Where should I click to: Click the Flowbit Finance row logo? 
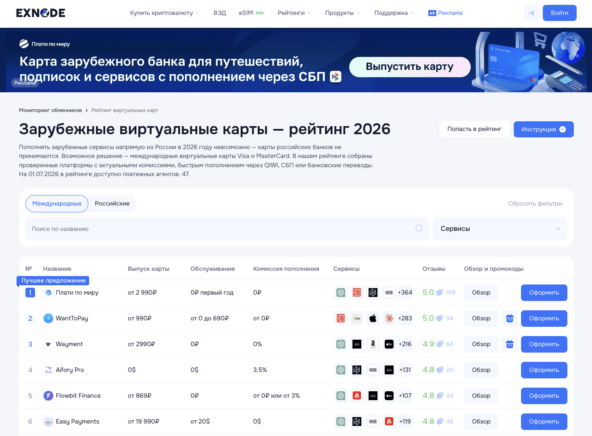point(48,396)
